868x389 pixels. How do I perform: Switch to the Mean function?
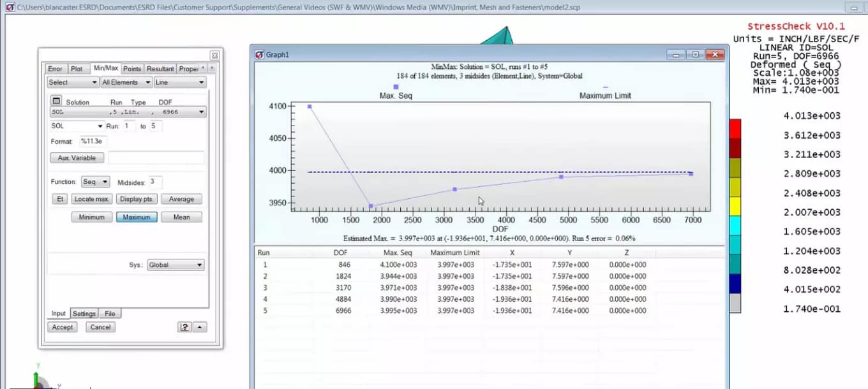coord(182,217)
